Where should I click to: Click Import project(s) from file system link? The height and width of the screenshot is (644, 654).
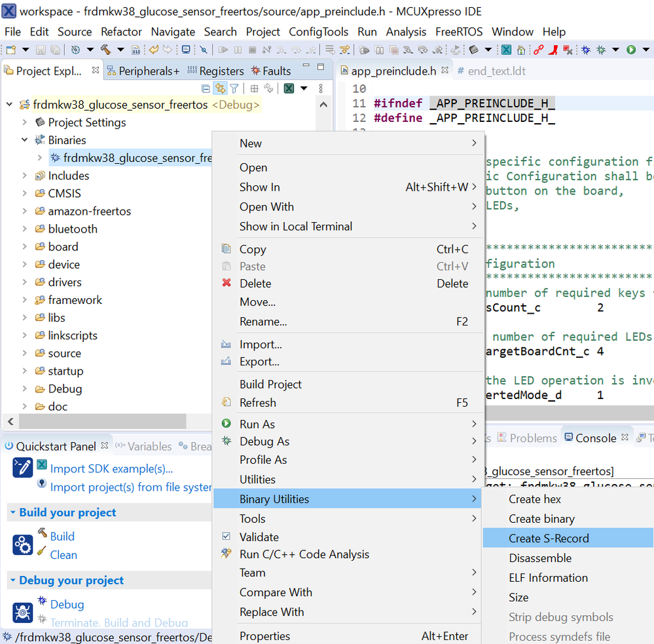point(131,487)
